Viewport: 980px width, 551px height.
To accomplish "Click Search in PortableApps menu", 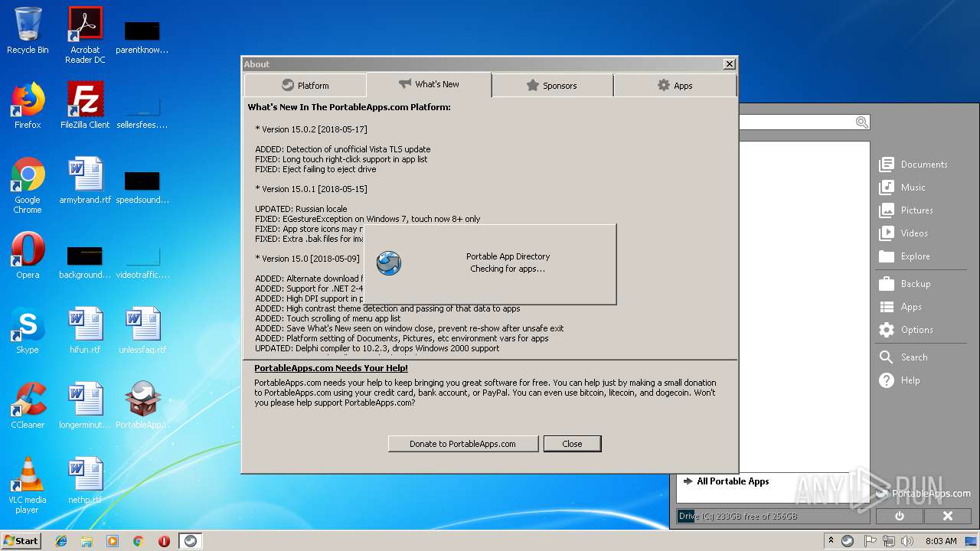I will [x=903, y=357].
